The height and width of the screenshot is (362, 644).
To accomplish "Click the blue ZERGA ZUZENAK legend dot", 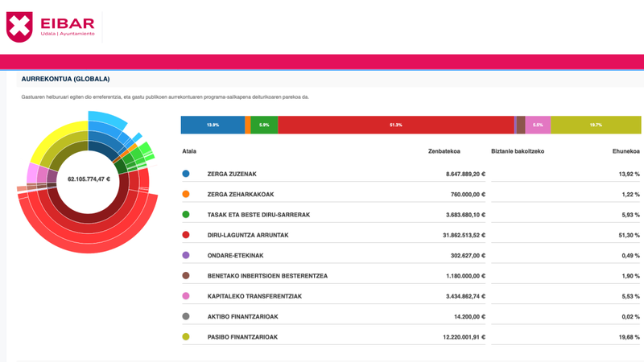I will [x=186, y=174].
